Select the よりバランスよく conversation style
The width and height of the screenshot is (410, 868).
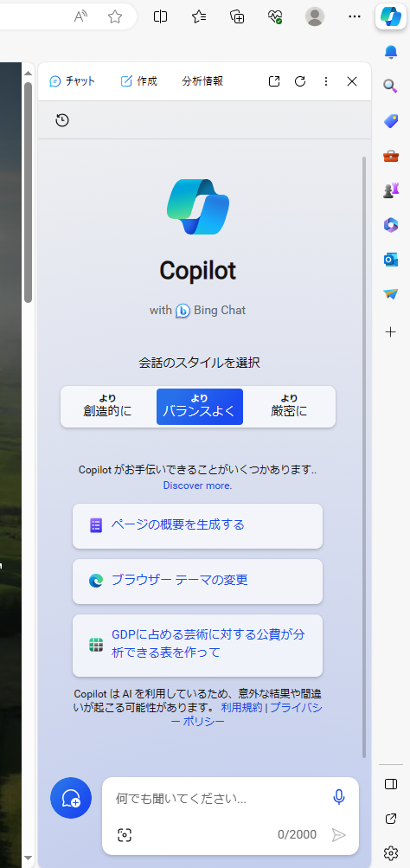click(x=200, y=407)
